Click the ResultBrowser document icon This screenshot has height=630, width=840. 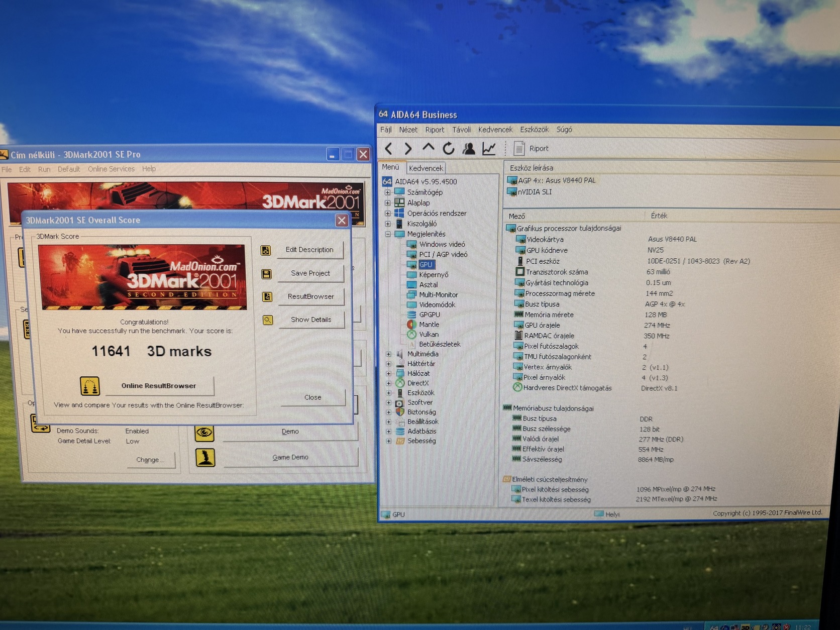click(267, 297)
